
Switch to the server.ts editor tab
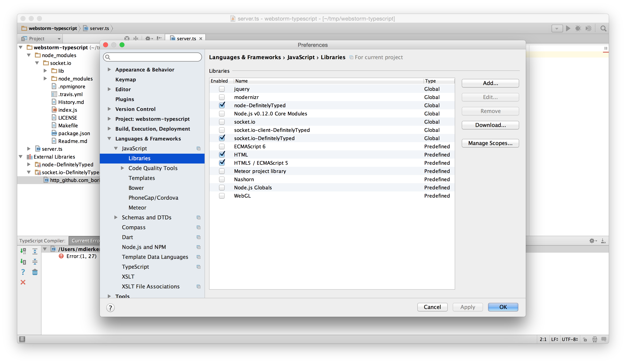186,38
